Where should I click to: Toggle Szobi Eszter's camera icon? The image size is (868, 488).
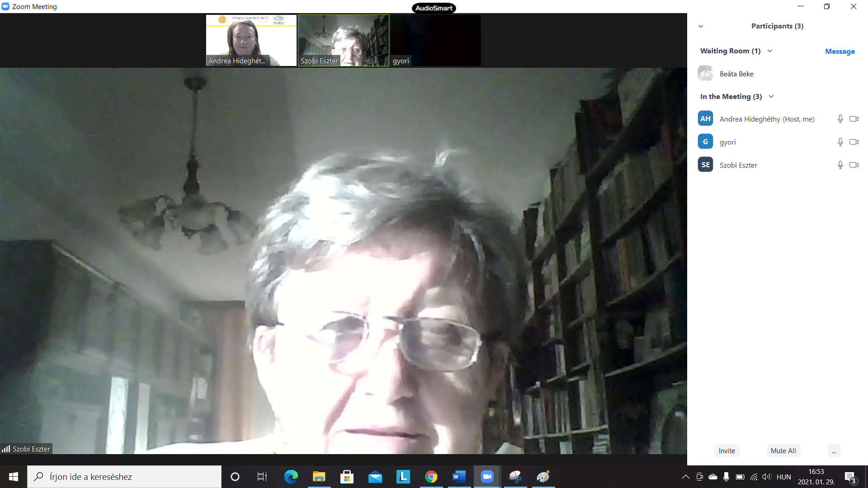(854, 165)
